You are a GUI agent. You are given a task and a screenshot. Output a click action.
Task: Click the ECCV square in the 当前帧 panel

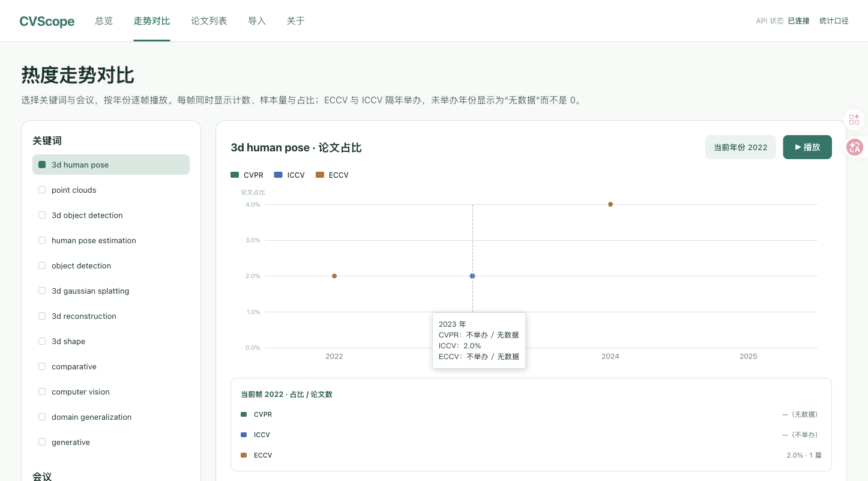click(244, 455)
